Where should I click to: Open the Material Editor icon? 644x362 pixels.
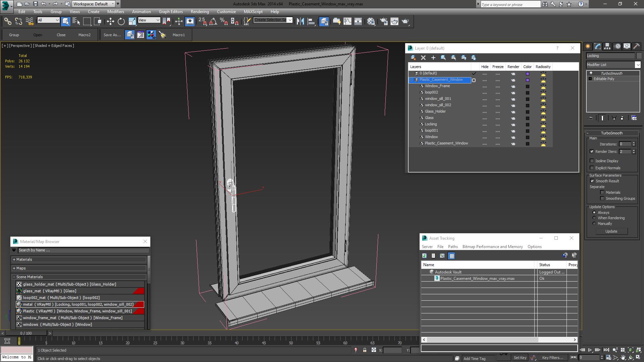click(x=371, y=21)
